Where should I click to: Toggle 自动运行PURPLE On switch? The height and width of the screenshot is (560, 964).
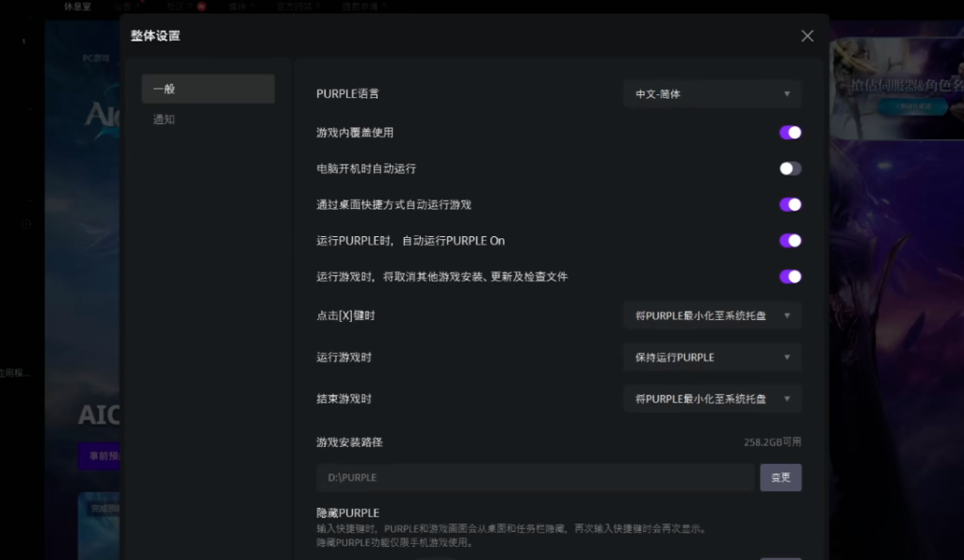(790, 241)
